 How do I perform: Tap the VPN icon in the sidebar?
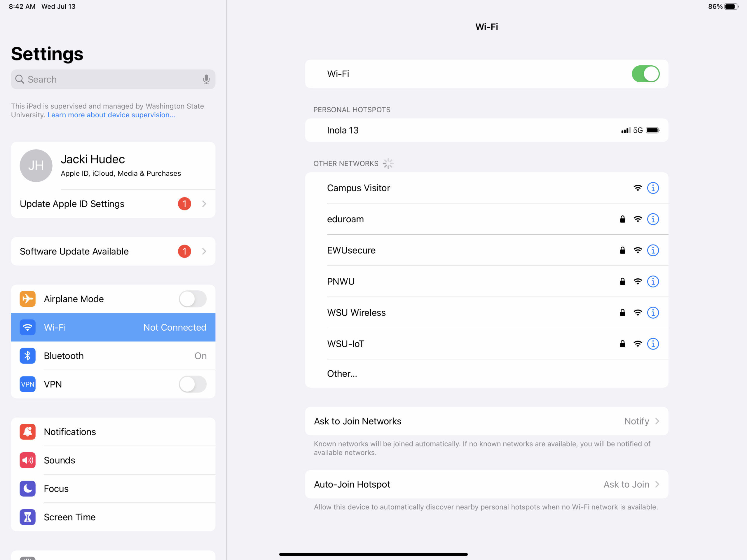click(x=27, y=384)
